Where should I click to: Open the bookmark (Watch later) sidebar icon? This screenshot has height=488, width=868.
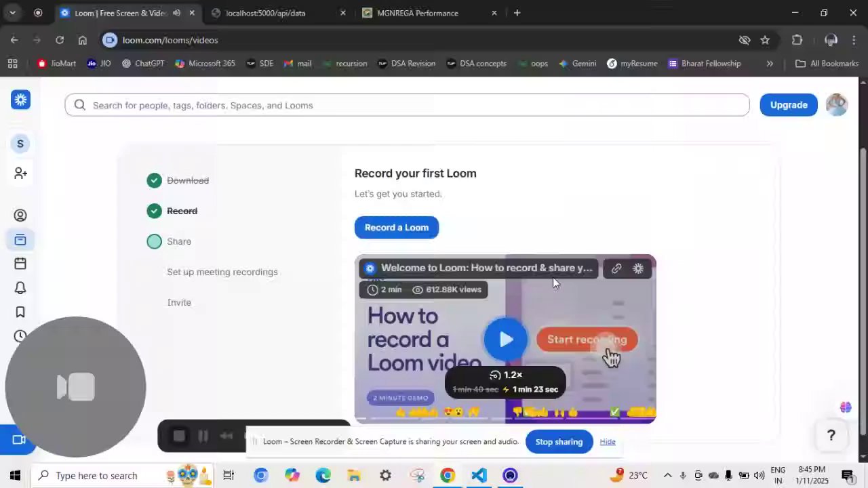pos(20,312)
